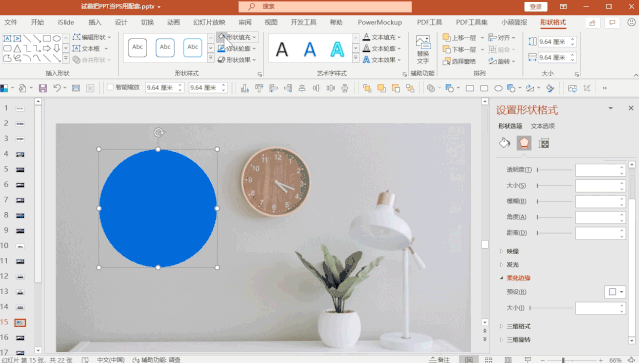Insert a Text Box (文本框) from ribbon
The image size is (639, 363).
[x=90, y=48]
